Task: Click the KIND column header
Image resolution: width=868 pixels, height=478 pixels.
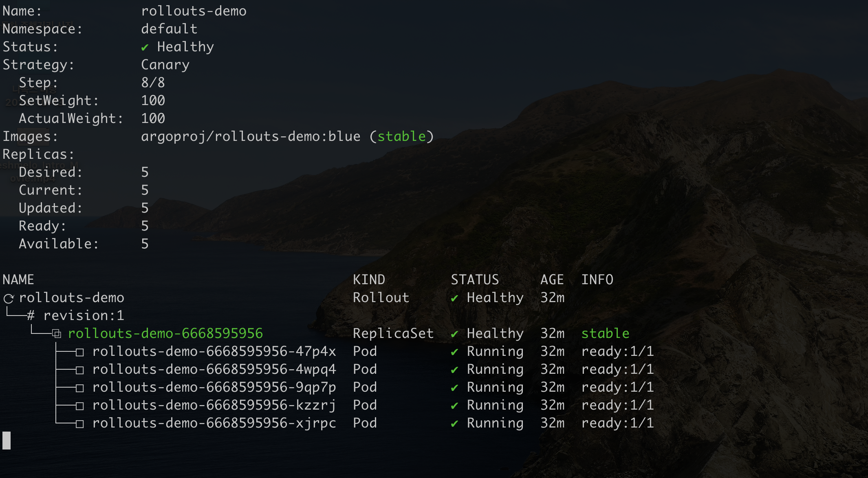Action: click(x=369, y=280)
